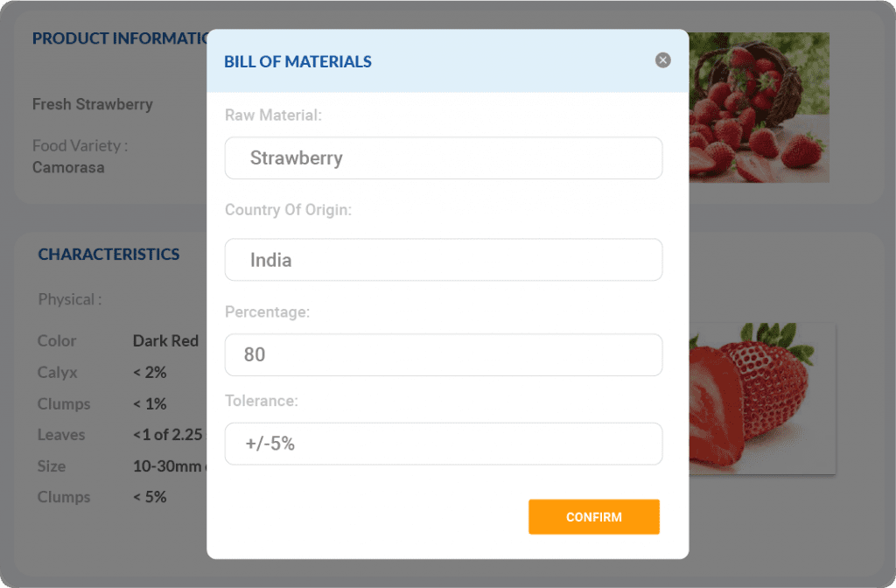Close the Bill of Materials dialog
The image size is (896, 588).
(663, 60)
